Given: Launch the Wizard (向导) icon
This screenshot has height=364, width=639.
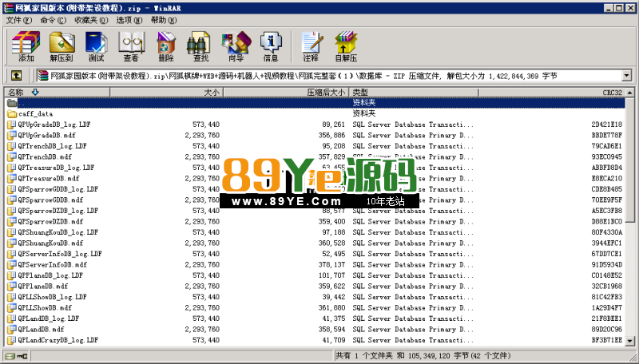Looking at the screenshot, I should [236, 46].
